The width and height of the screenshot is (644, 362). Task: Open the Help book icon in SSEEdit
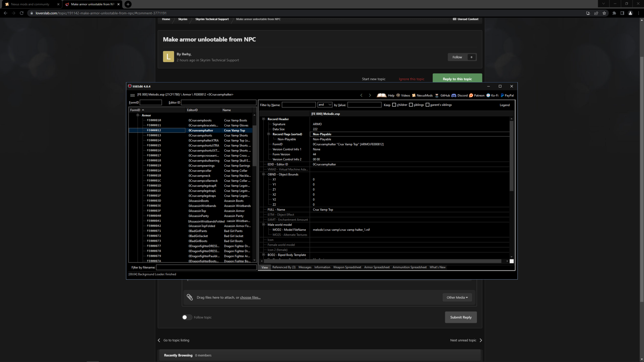[x=382, y=95]
